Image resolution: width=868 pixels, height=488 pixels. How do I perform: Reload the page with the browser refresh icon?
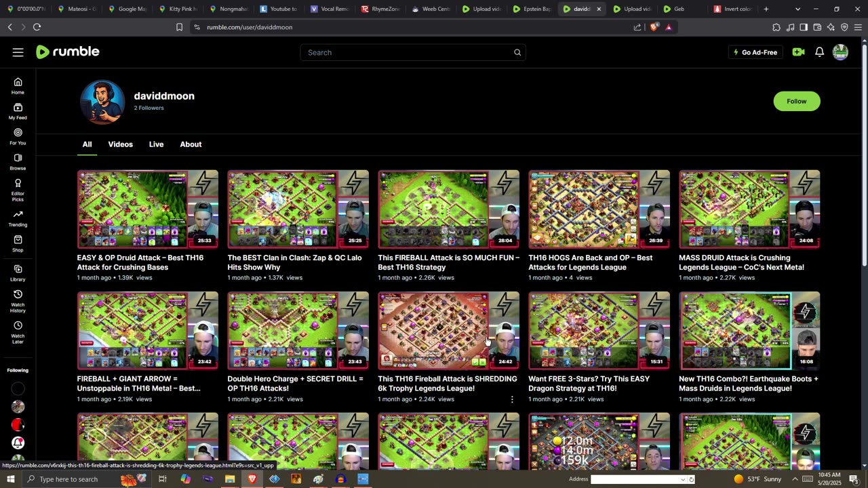pyautogui.click(x=37, y=27)
